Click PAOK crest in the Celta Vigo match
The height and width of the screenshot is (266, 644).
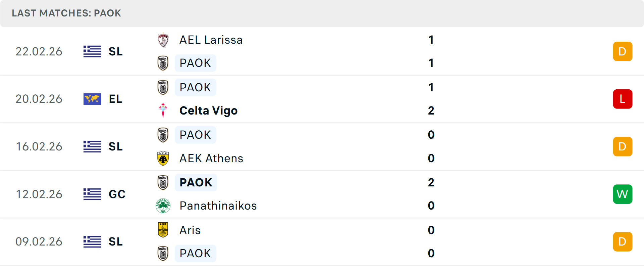(163, 87)
